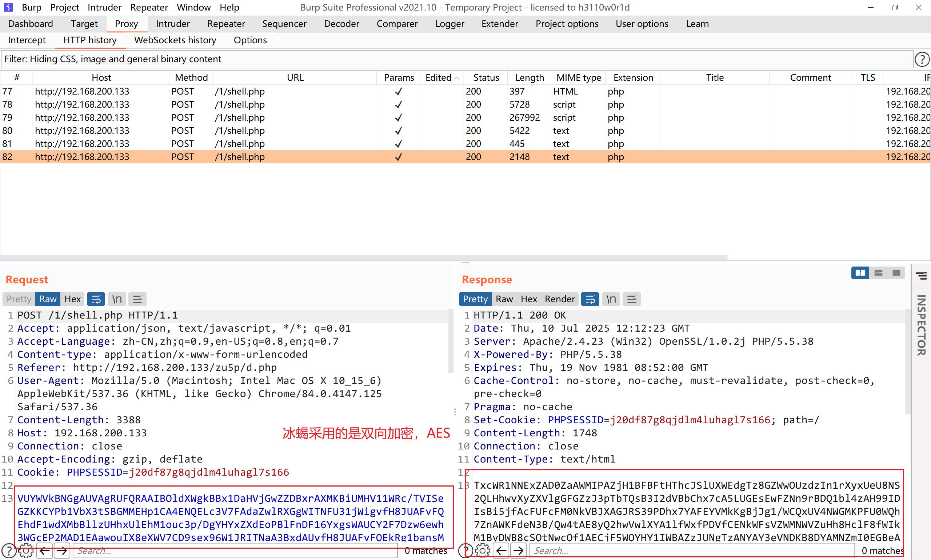Viewport: 931px width, 560px height.
Task: Open Response message editor menu
Action: tap(632, 299)
